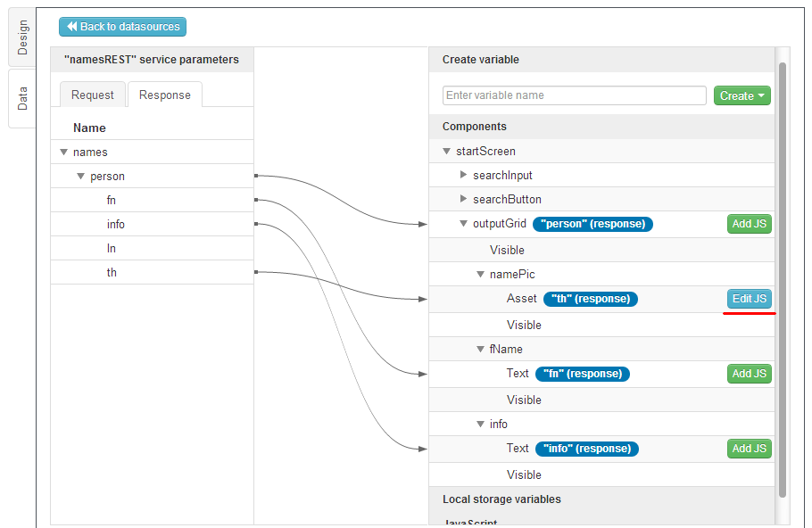Click Edit JS for Asset mapping
This screenshot has height=528, width=812.
coord(749,299)
